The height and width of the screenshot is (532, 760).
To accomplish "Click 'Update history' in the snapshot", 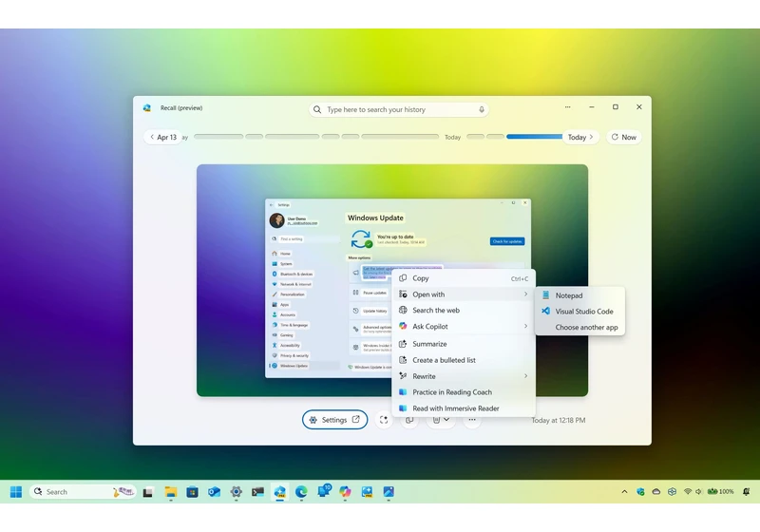I will click(374, 311).
